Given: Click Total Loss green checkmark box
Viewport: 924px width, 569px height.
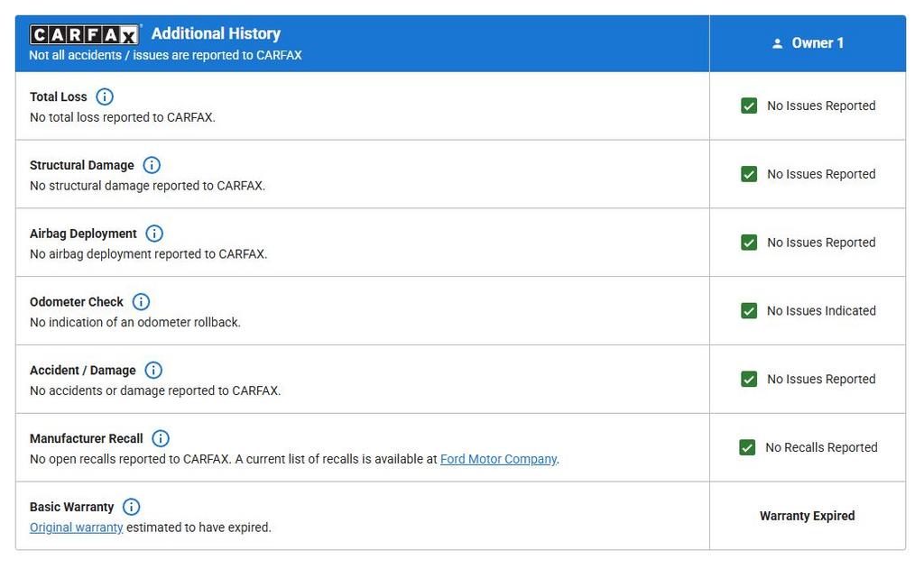Looking at the screenshot, I should (x=749, y=106).
